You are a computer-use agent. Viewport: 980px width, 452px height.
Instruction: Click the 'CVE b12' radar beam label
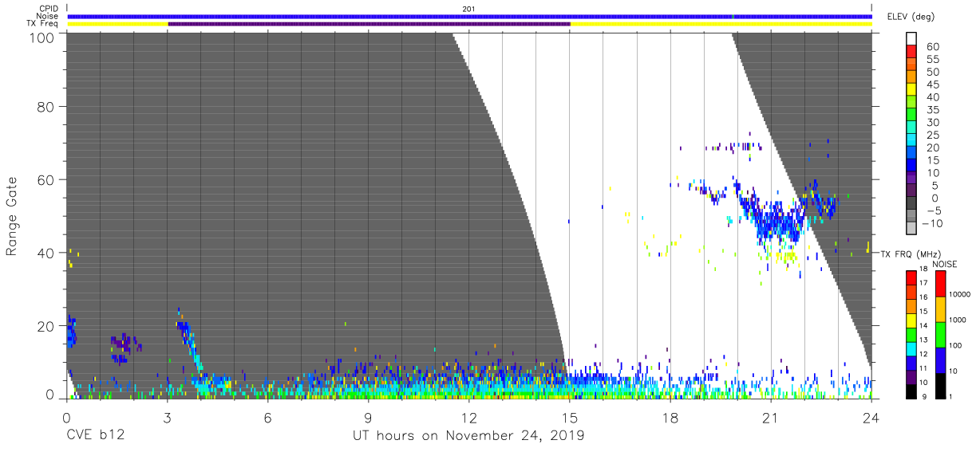click(x=94, y=436)
